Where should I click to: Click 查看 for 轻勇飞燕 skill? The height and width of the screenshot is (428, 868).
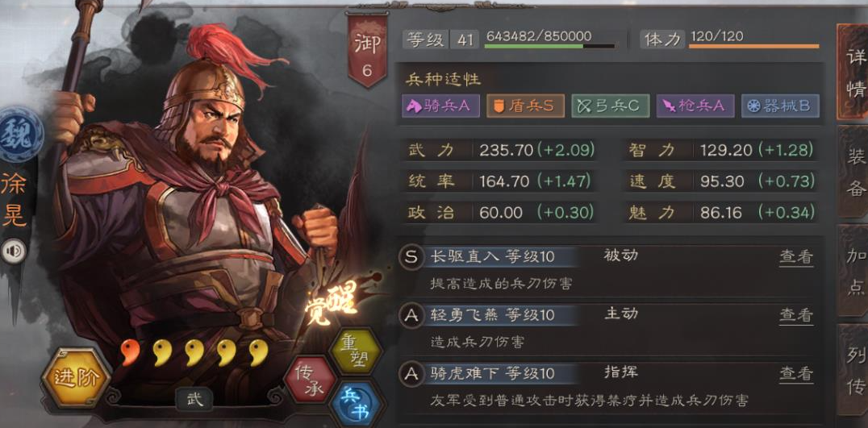coord(796,315)
